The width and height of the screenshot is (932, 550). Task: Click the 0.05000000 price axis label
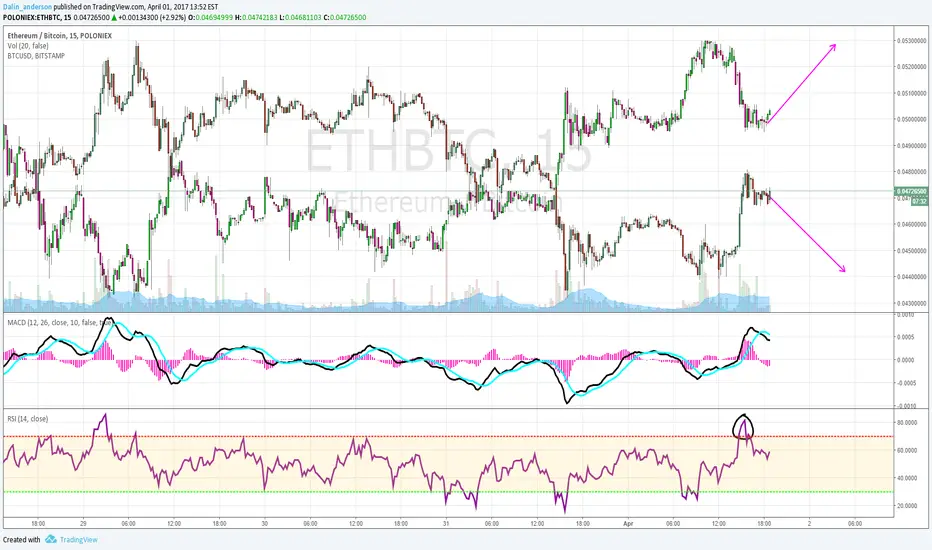click(911, 120)
